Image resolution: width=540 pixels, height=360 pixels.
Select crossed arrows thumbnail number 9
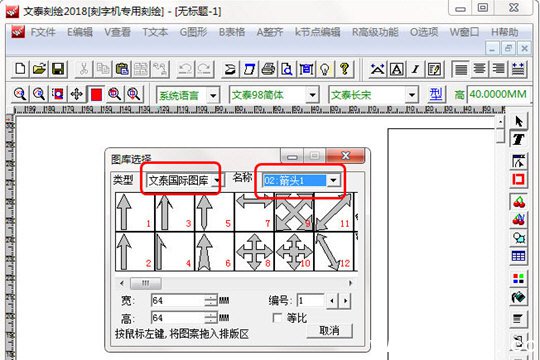(294, 212)
